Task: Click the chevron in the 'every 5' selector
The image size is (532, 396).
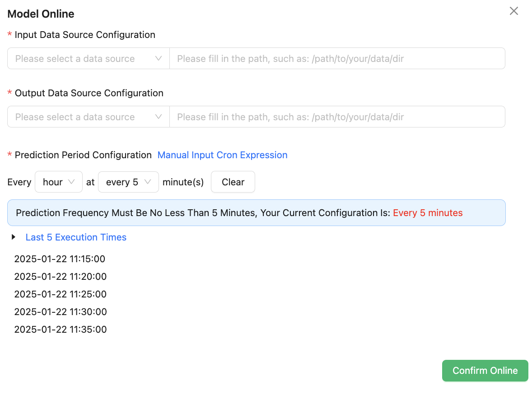Action: (x=147, y=182)
